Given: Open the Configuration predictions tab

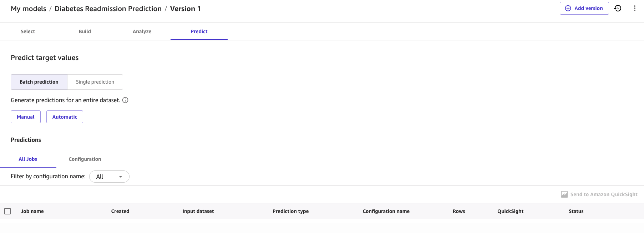Looking at the screenshot, I should [85, 159].
